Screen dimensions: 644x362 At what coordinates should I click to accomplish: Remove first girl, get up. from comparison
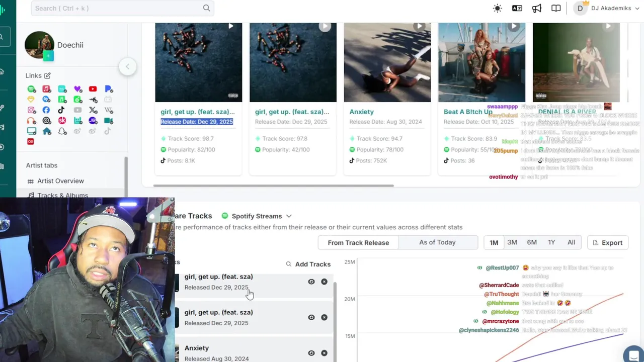(x=324, y=282)
